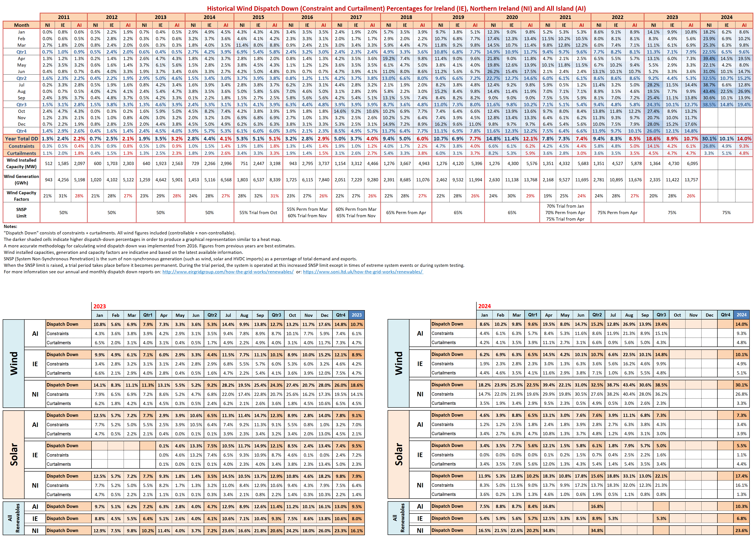Select the Wind Installed Capacity (MW) row label
756x543 pixels.
pyautogui.click(x=21, y=163)
